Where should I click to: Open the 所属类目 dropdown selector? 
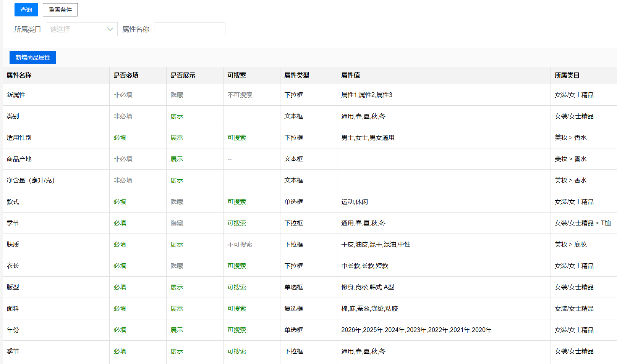(81, 29)
